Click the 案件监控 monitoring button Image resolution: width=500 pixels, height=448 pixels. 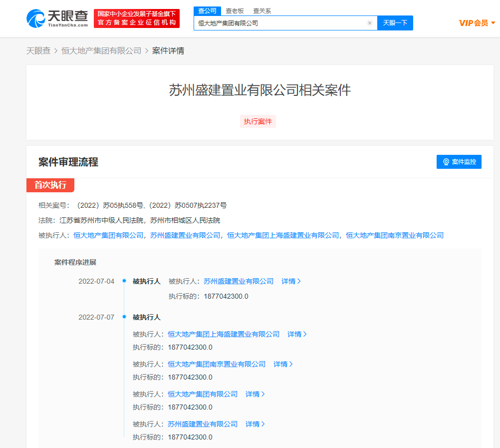point(459,162)
